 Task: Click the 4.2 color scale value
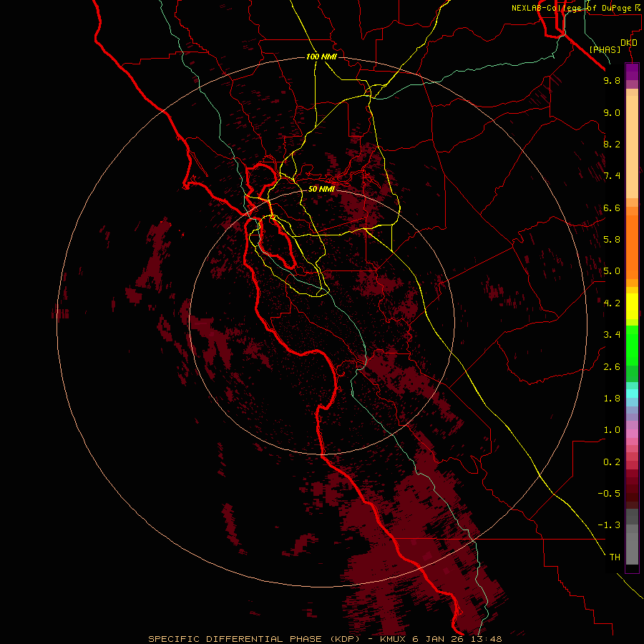tap(612, 303)
